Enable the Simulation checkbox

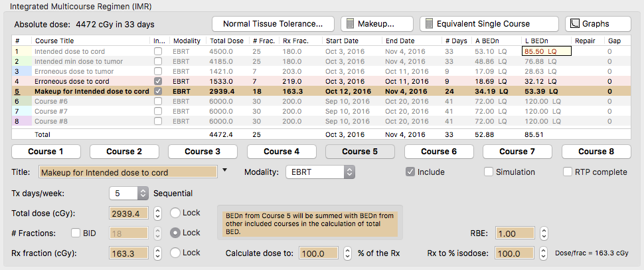click(x=489, y=172)
